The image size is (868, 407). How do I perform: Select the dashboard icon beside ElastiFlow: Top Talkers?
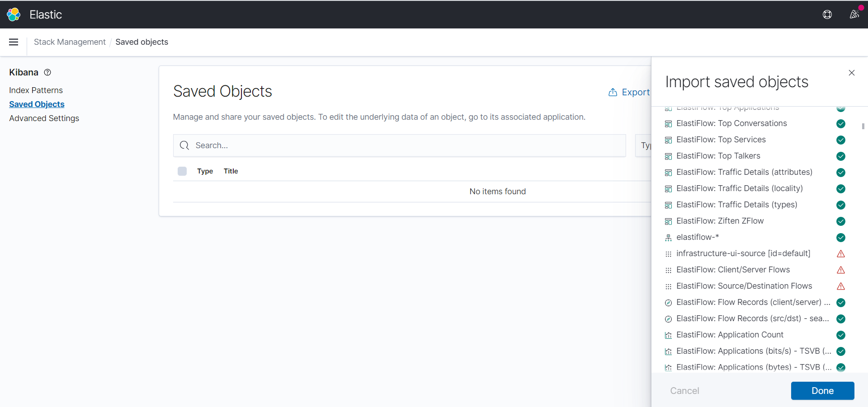(x=668, y=156)
